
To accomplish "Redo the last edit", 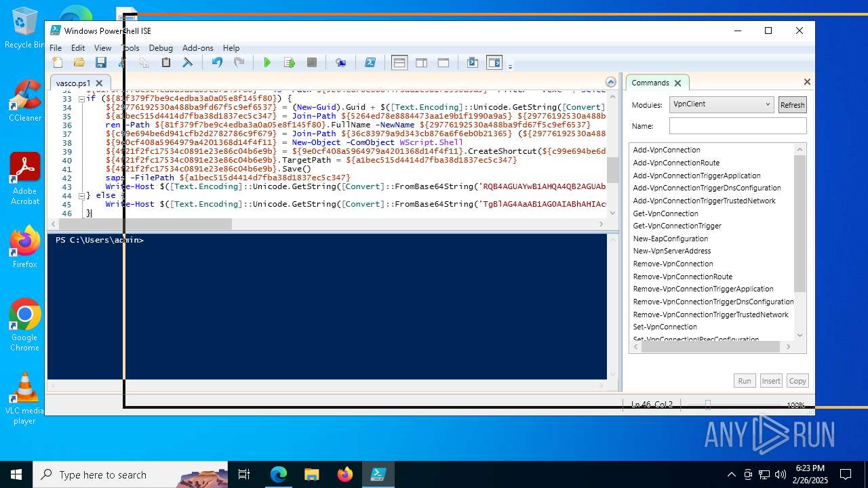I will [239, 62].
